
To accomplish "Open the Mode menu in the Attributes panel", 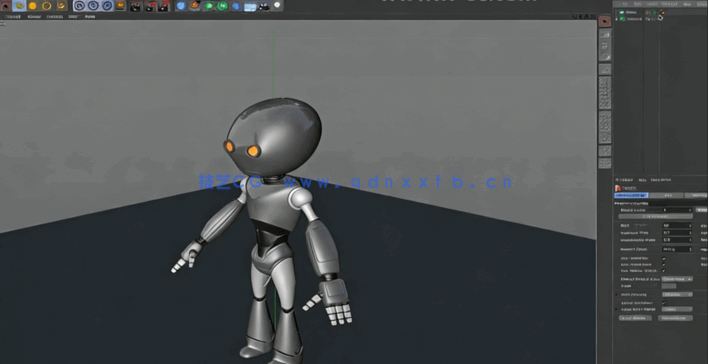I will tap(624, 180).
